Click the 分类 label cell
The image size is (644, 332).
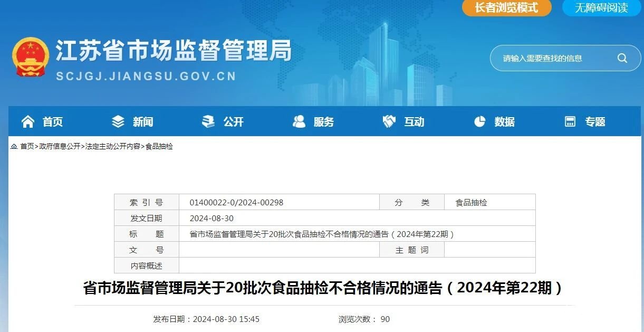click(412, 202)
